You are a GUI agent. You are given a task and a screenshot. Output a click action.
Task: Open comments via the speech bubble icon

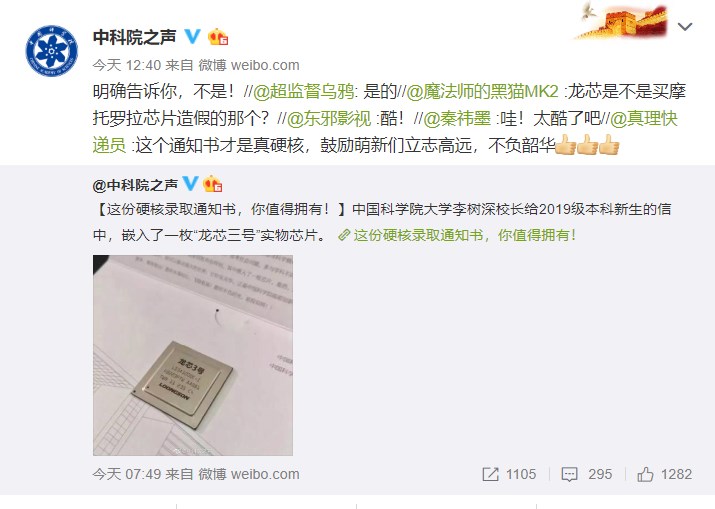tap(569, 474)
